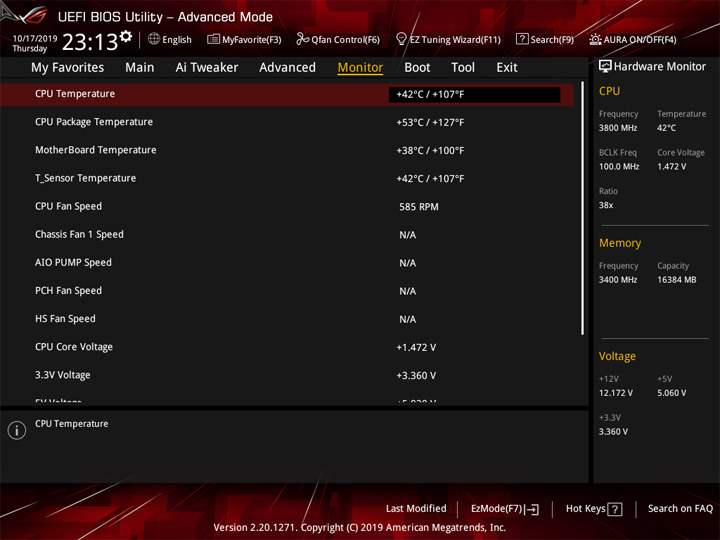This screenshot has width=720, height=540.
Task: Go to the Advanced tab
Action: [x=287, y=68]
